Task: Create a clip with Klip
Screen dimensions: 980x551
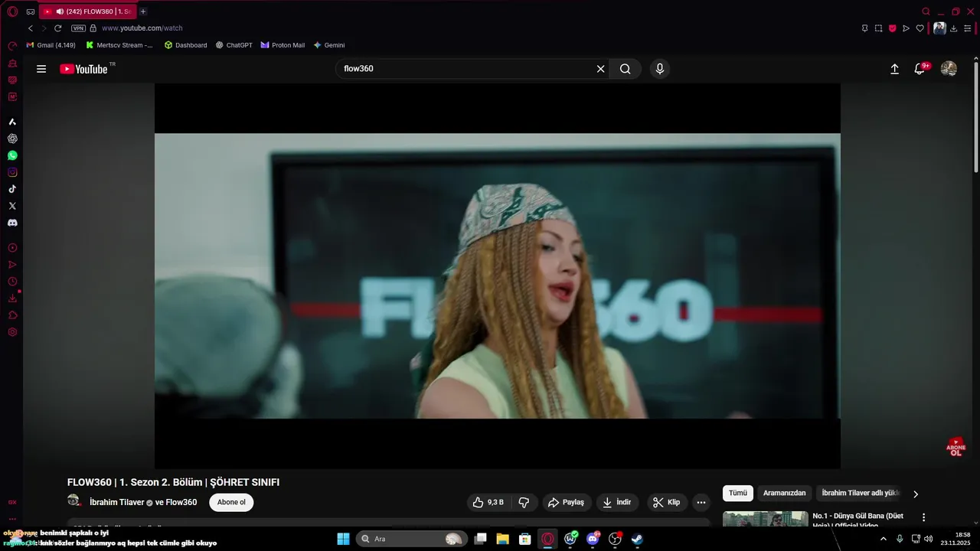Action: click(x=666, y=502)
